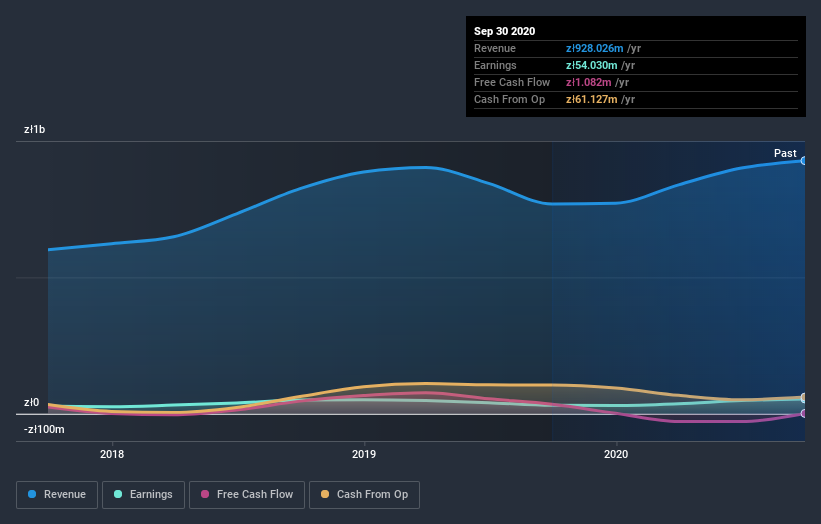Click the pink Free Cash Flow legend dot
This screenshot has height=524, width=821.
click(x=205, y=494)
